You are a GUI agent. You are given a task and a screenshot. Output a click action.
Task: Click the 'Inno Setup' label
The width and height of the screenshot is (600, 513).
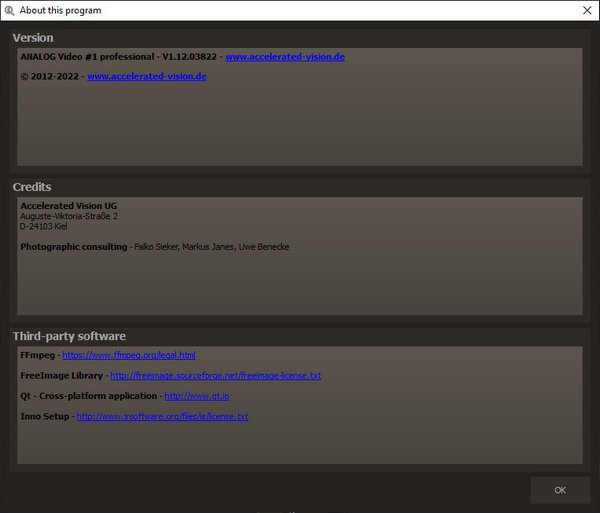pos(45,416)
